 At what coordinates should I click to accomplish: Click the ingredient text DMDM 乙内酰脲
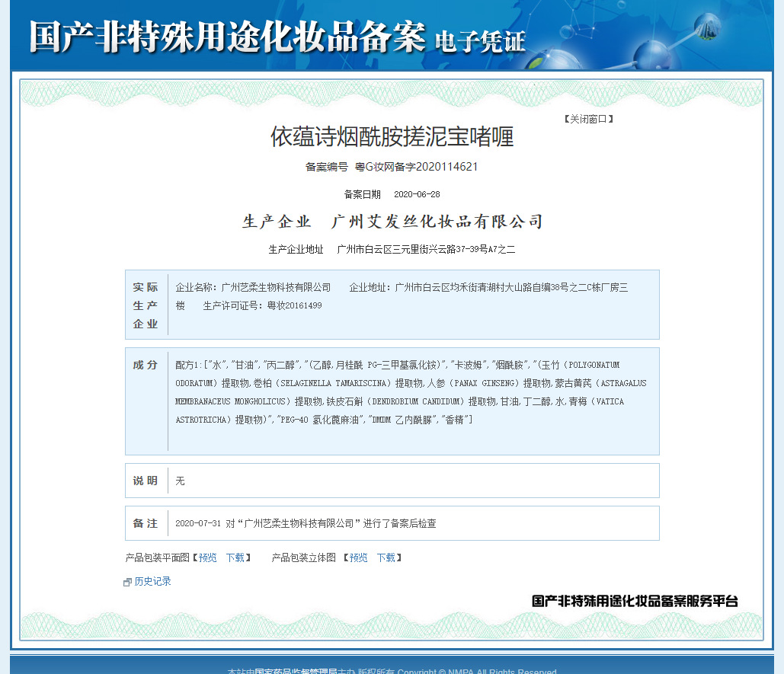[402, 420]
